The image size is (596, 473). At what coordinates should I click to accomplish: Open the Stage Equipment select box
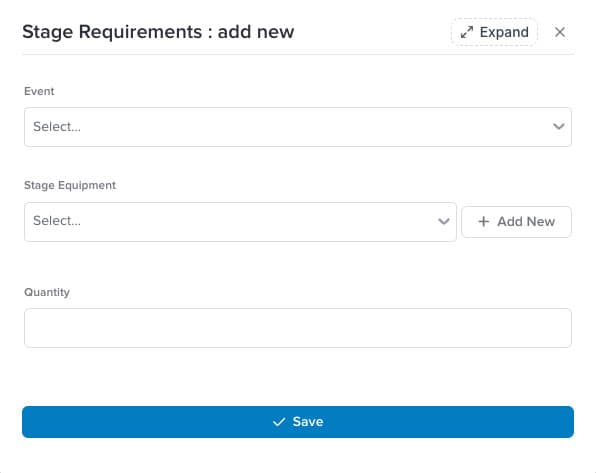tap(240, 222)
